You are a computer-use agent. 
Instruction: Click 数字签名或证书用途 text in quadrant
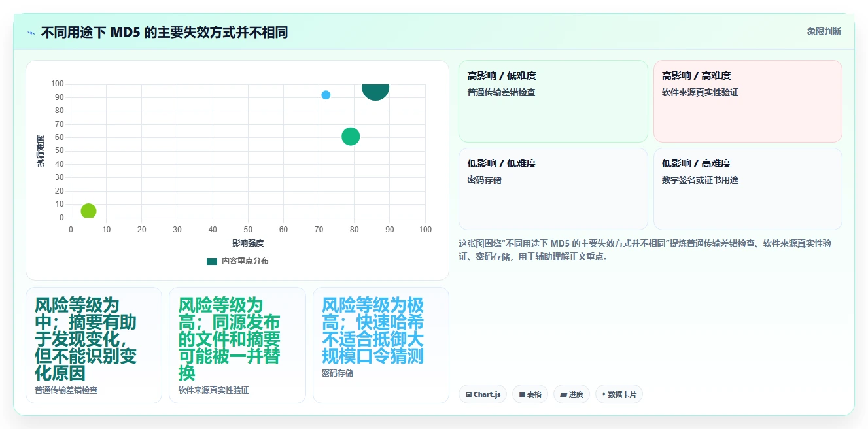pyautogui.click(x=700, y=180)
